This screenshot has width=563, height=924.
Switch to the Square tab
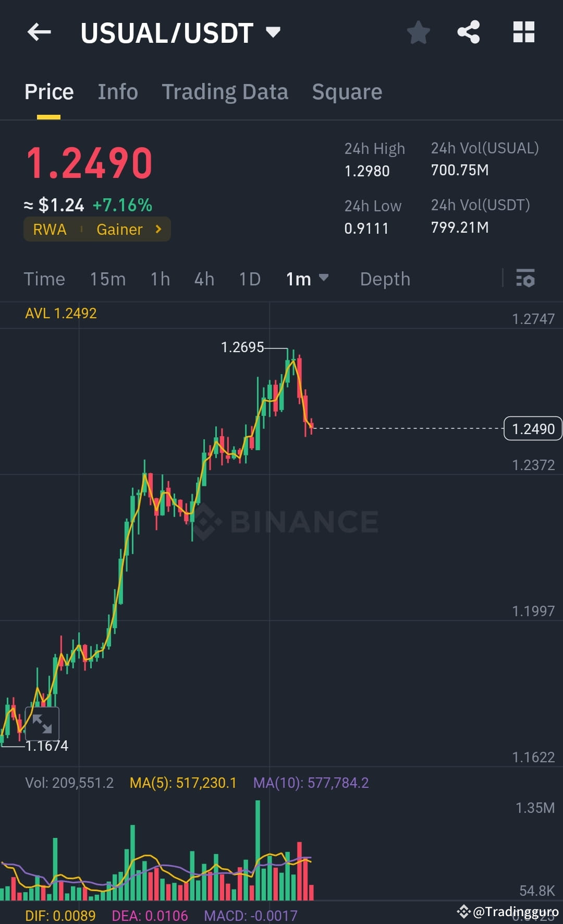point(347,92)
